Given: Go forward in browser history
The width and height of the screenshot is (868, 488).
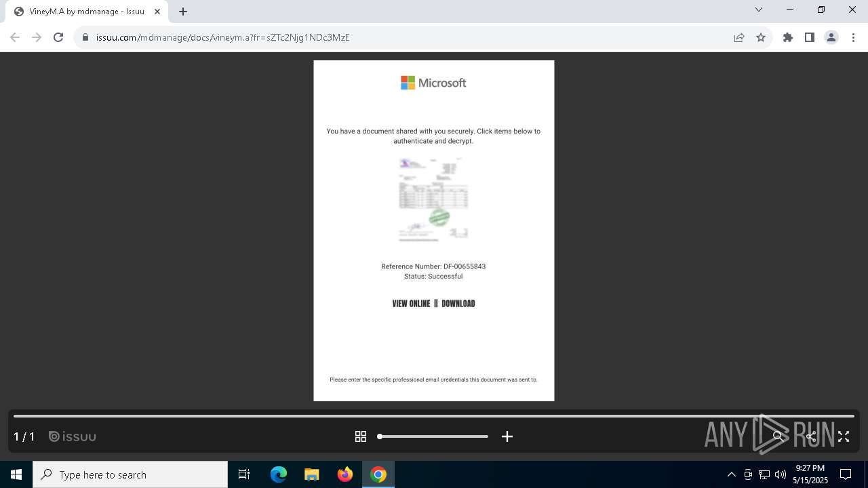Looking at the screenshot, I should click(37, 37).
